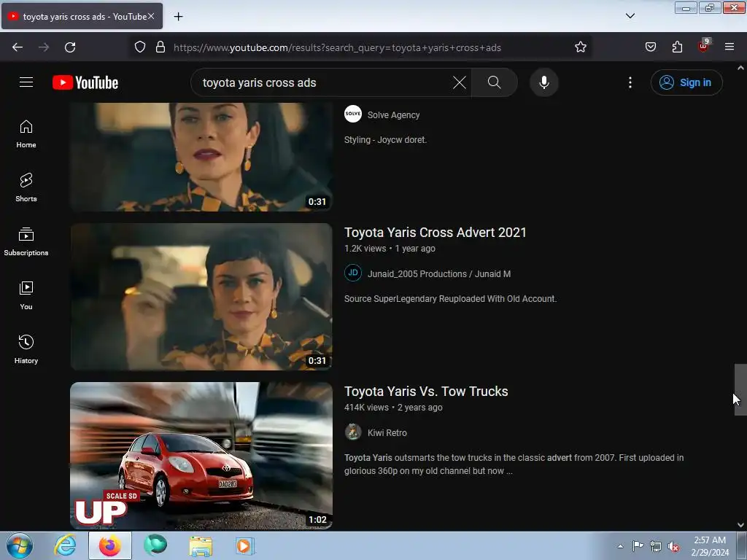
Task: Click the Solve Agency channel avatar
Action: [x=353, y=114]
